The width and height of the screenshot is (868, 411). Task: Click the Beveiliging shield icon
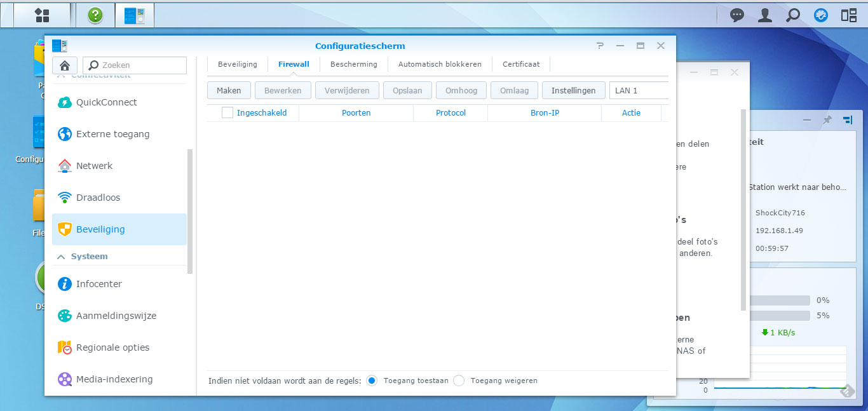click(x=65, y=229)
